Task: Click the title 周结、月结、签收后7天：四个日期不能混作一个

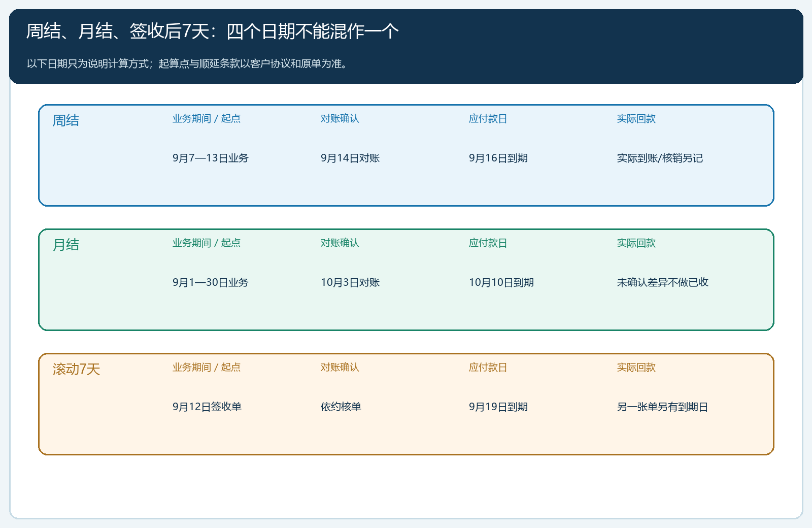Action: (213, 31)
